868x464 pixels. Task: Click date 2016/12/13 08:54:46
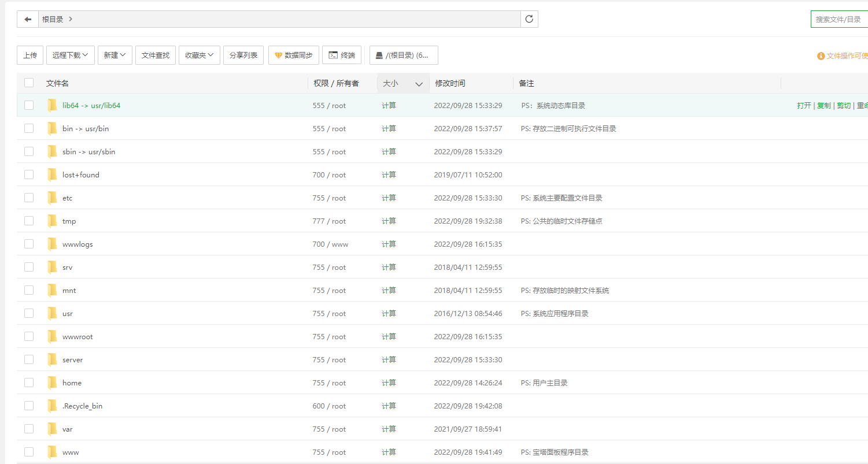pos(468,313)
